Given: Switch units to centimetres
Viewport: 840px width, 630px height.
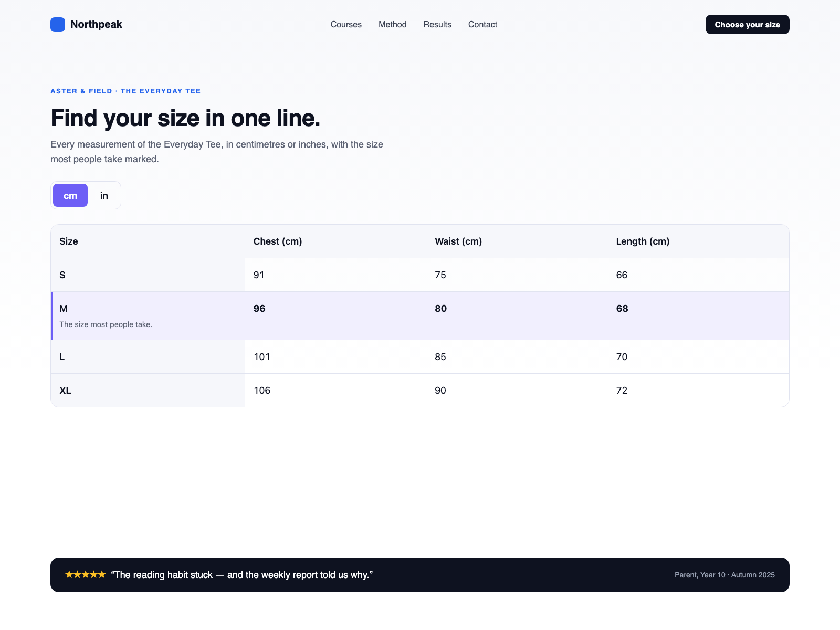Looking at the screenshot, I should coord(70,195).
